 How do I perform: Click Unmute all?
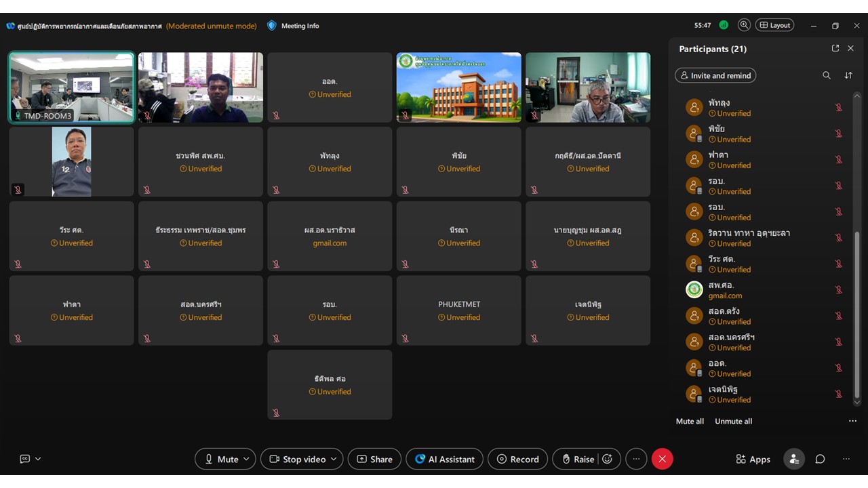pos(733,421)
